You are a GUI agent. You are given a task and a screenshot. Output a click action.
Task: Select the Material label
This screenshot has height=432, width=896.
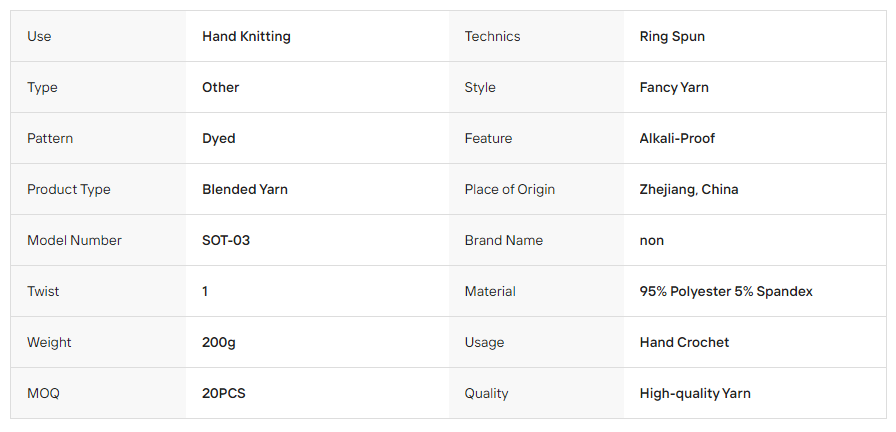pos(490,291)
